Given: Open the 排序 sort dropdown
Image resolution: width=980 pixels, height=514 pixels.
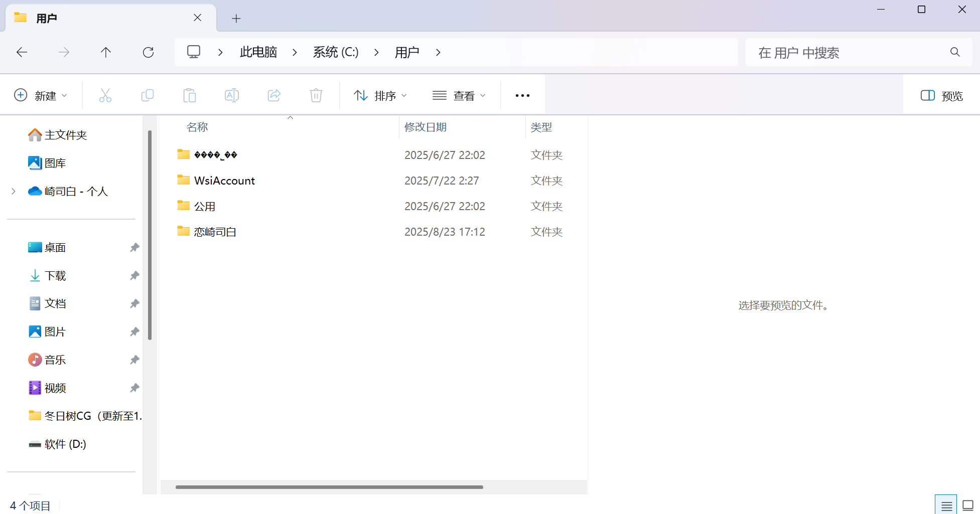Looking at the screenshot, I should (x=380, y=95).
